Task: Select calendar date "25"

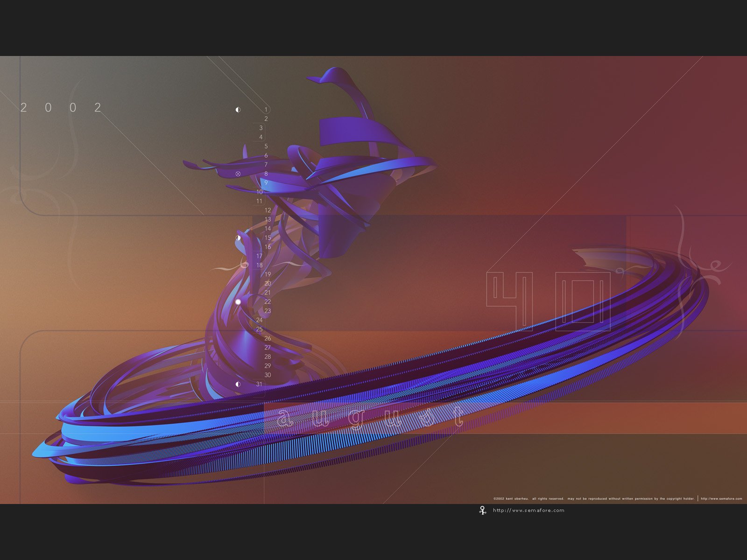Action: pyautogui.click(x=259, y=329)
